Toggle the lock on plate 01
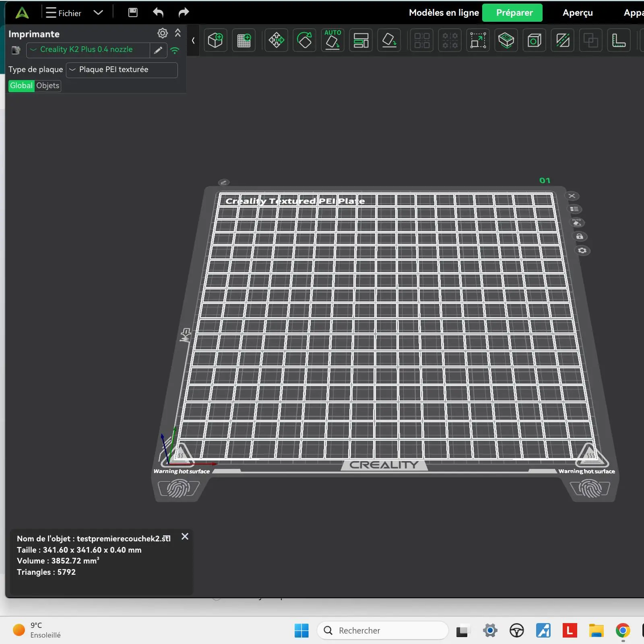The height and width of the screenshot is (644, 644). click(x=580, y=236)
